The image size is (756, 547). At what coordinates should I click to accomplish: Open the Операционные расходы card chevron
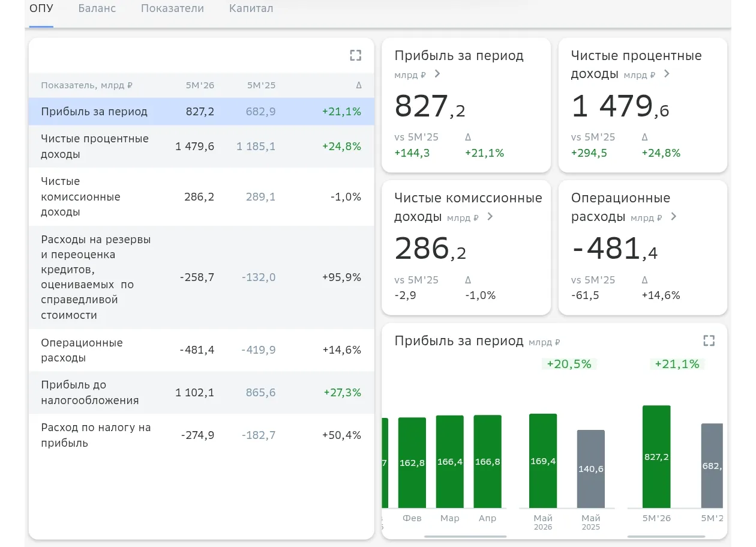(673, 217)
